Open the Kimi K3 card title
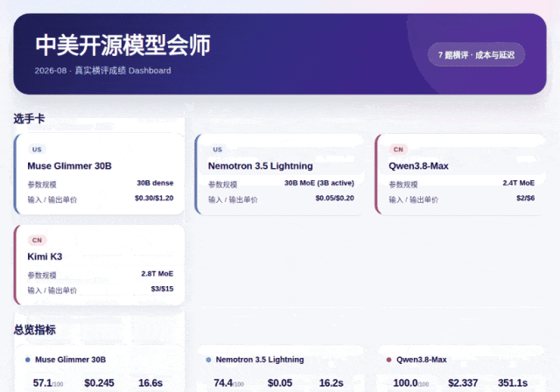 point(45,256)
